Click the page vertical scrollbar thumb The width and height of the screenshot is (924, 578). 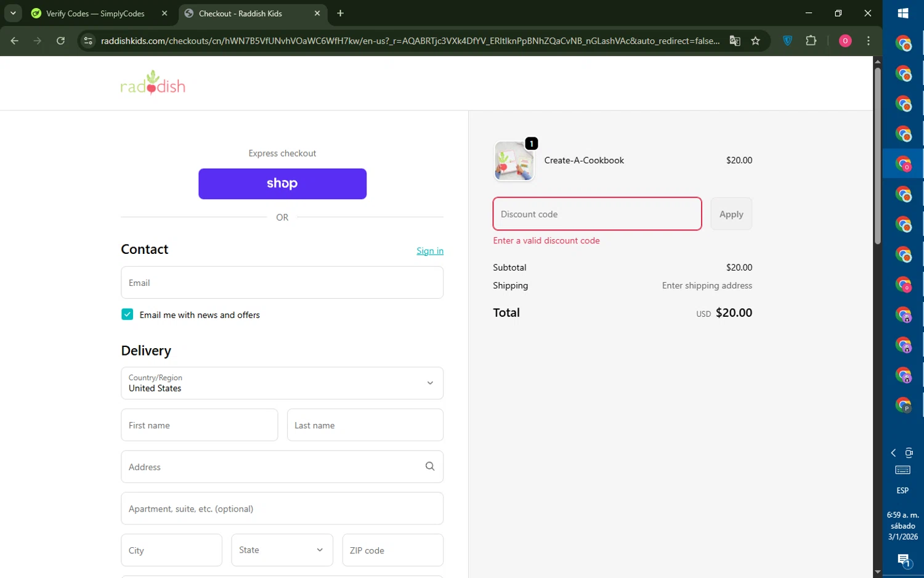[x=877, y=155]
